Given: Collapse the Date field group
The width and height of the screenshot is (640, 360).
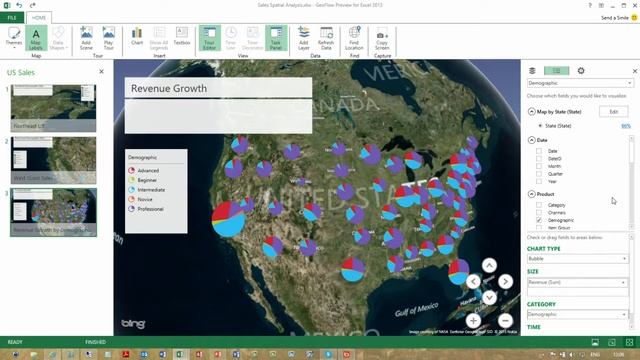Looking at the screenshot, I should tap(531, 140).
